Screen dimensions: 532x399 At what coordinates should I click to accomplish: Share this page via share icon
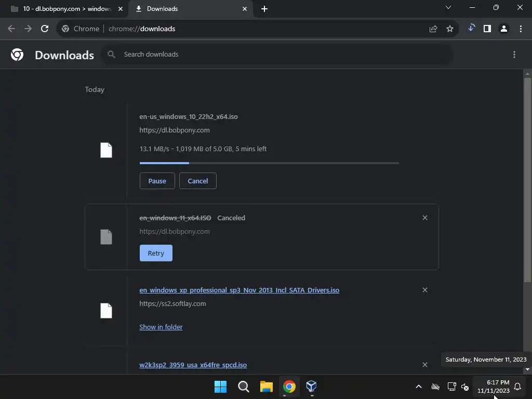[433, 29]
